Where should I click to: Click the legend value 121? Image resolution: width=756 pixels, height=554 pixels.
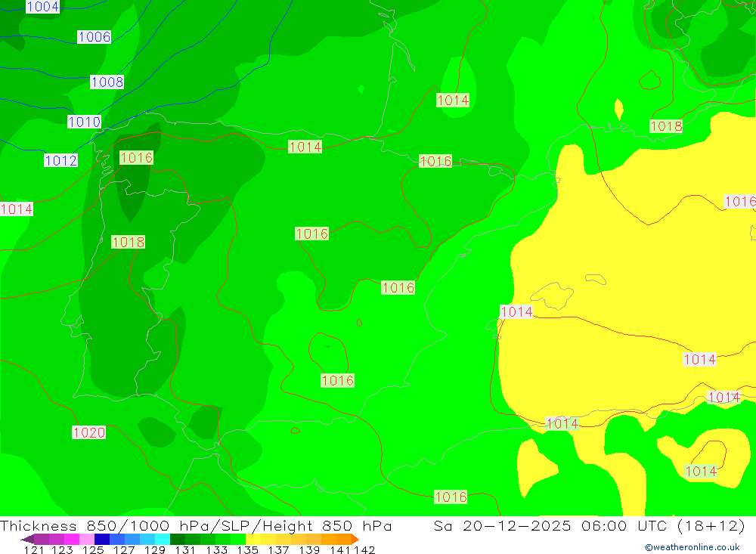34,549
